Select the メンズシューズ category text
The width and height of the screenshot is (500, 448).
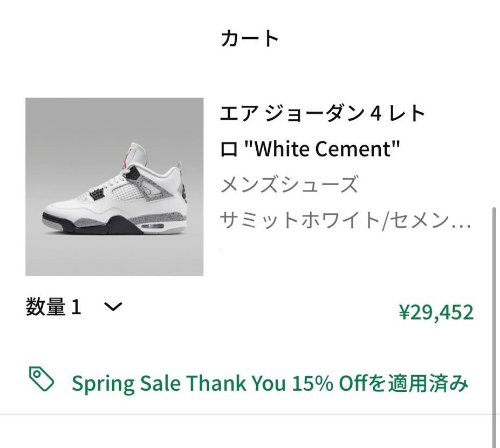click(x=289, y=185)
